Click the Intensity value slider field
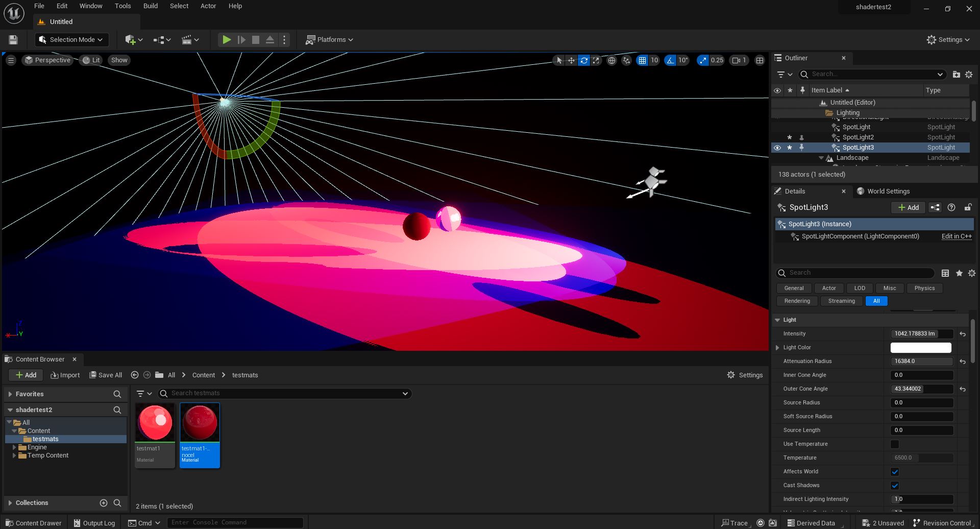This screenshot has width=980, height=529. [x=922, y=334]
